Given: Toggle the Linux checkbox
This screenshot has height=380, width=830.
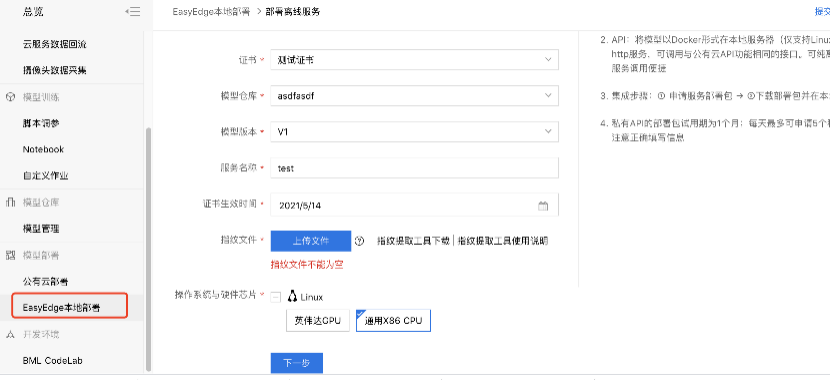Looking at the screenshot, I should click(276, 297).
